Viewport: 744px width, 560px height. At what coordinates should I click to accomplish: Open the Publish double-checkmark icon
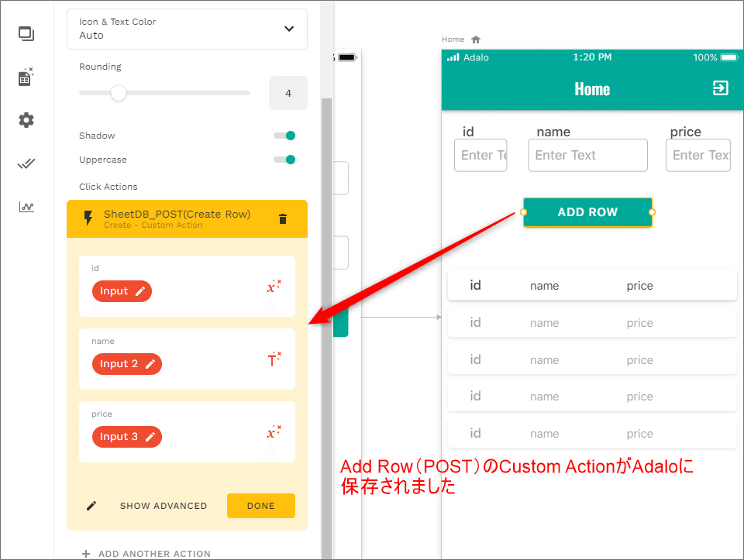(26, 164)
